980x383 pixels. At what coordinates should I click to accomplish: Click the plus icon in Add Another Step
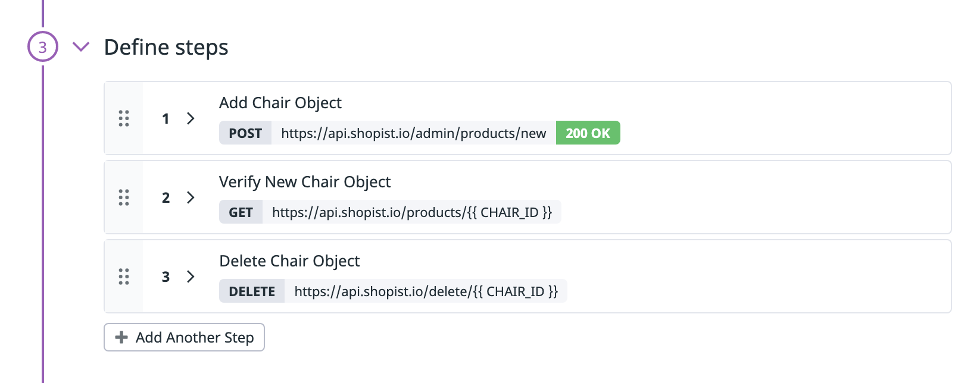[121, 337]
